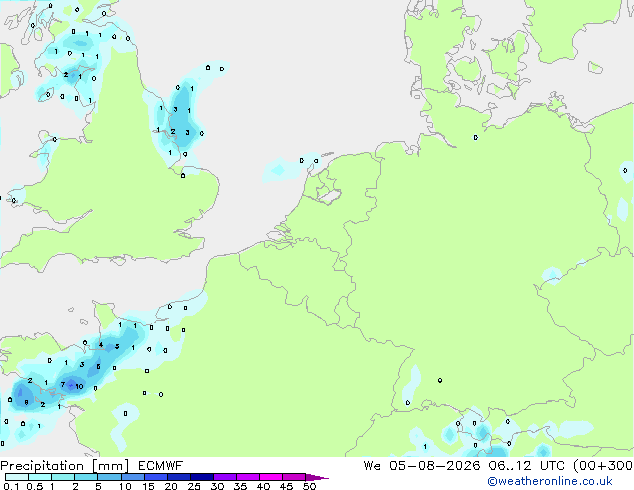The width and height of the screenshot is (634, 490).
Task: Click the legend label "0.5"
Action: pos(35,486)
